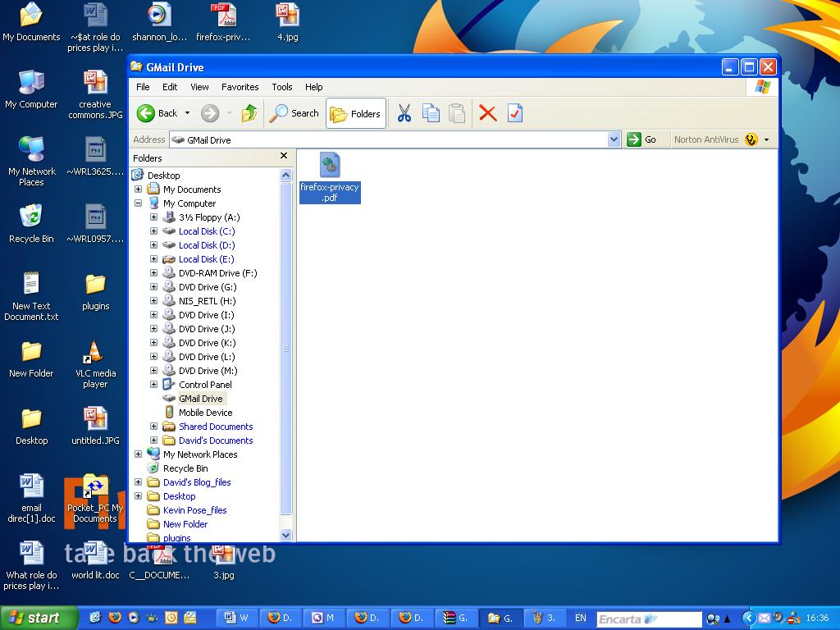Select Recycle Bin desktop icon
840x630 pixels.
click(31, 224)
